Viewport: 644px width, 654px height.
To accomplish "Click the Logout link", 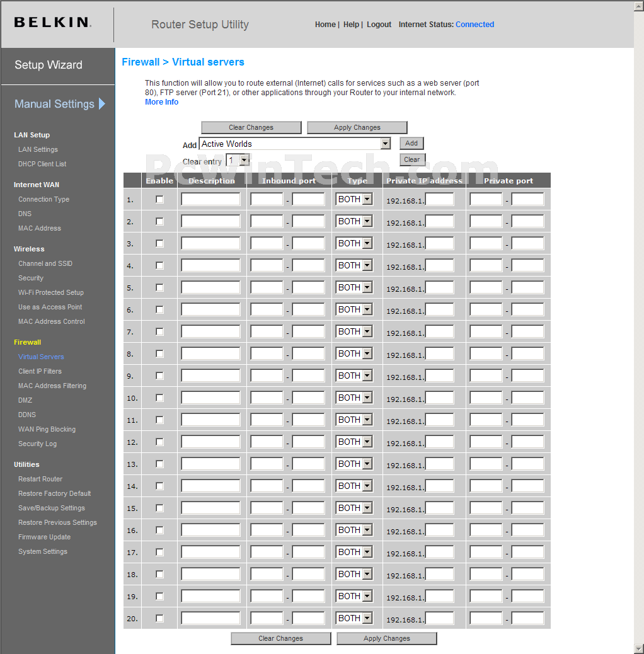I will click(x=379, y=25).
